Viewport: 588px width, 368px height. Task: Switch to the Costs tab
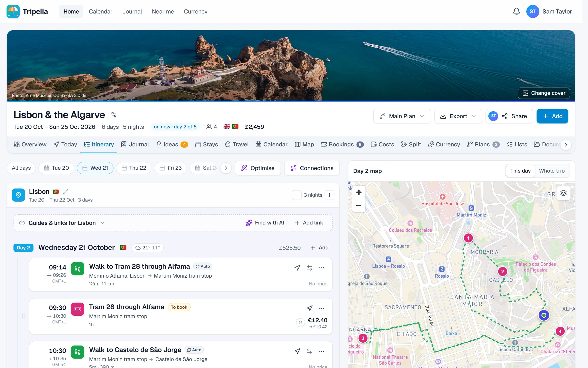[382, 145]
